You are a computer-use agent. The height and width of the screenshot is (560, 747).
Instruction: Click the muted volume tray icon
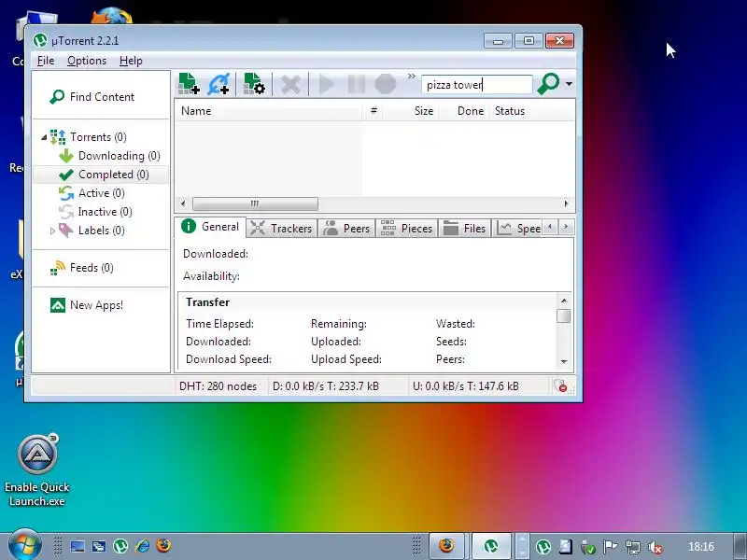pos(655,548)
